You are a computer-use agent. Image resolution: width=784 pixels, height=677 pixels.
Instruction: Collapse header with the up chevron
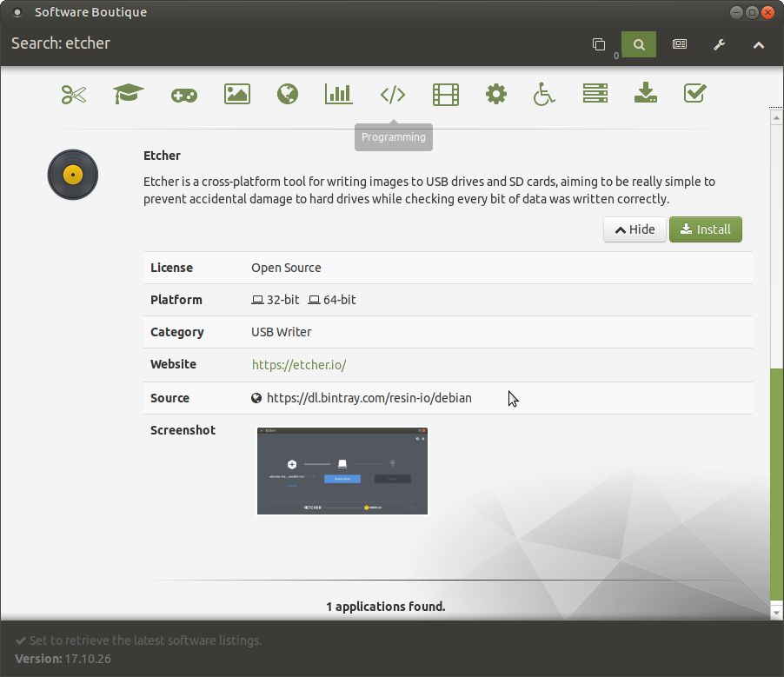[x=759, y=45]
